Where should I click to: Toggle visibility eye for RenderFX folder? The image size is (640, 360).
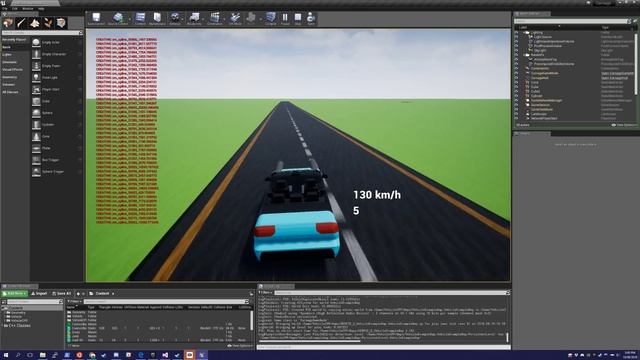(x=517, y=55)
